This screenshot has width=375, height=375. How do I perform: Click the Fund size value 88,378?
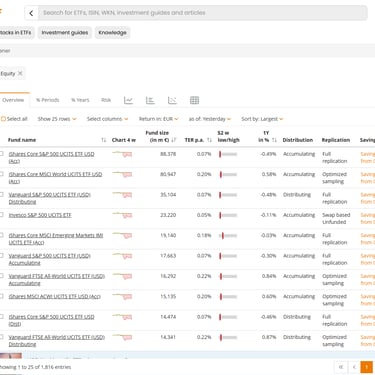[168, 154]
